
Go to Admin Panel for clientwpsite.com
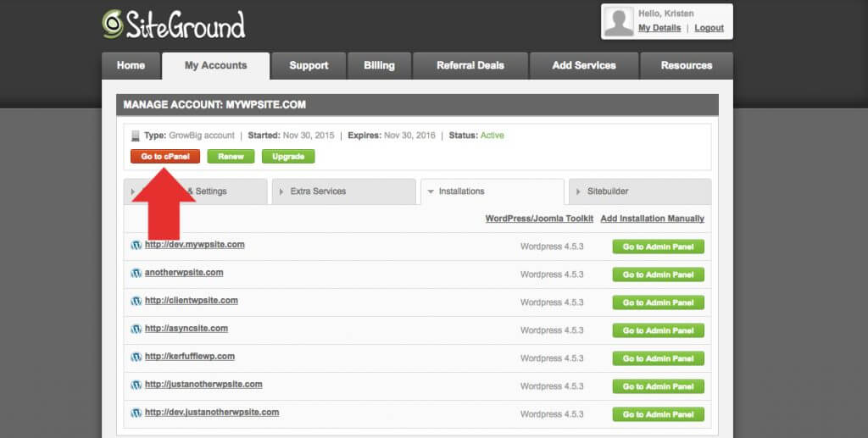[658, 302]
